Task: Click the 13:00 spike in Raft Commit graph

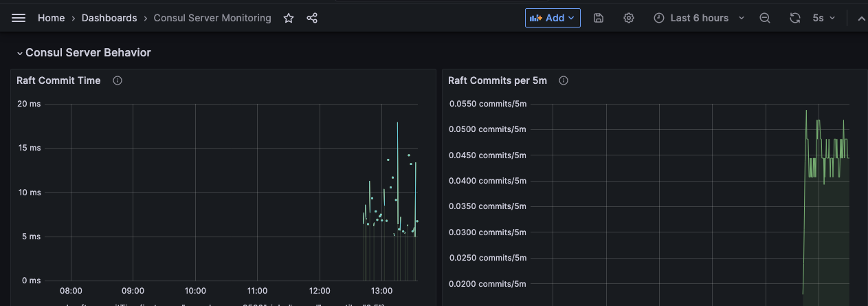Action: 397,124
